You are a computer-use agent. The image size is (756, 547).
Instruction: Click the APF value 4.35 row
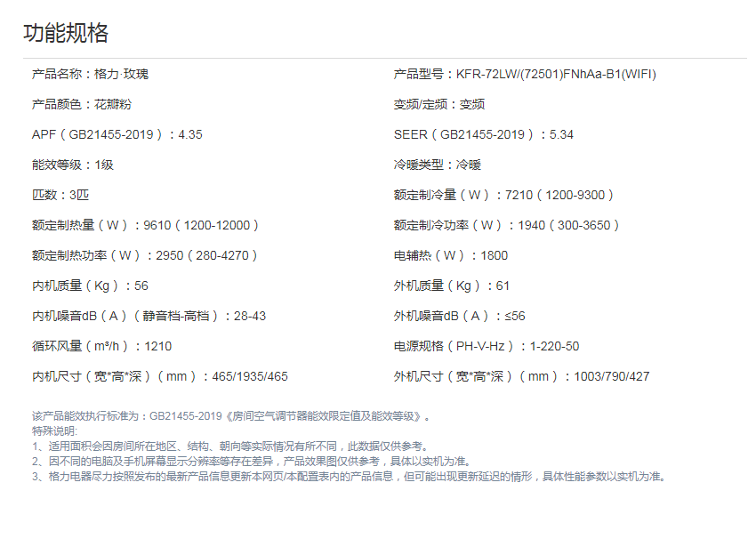tap(117, 135)
